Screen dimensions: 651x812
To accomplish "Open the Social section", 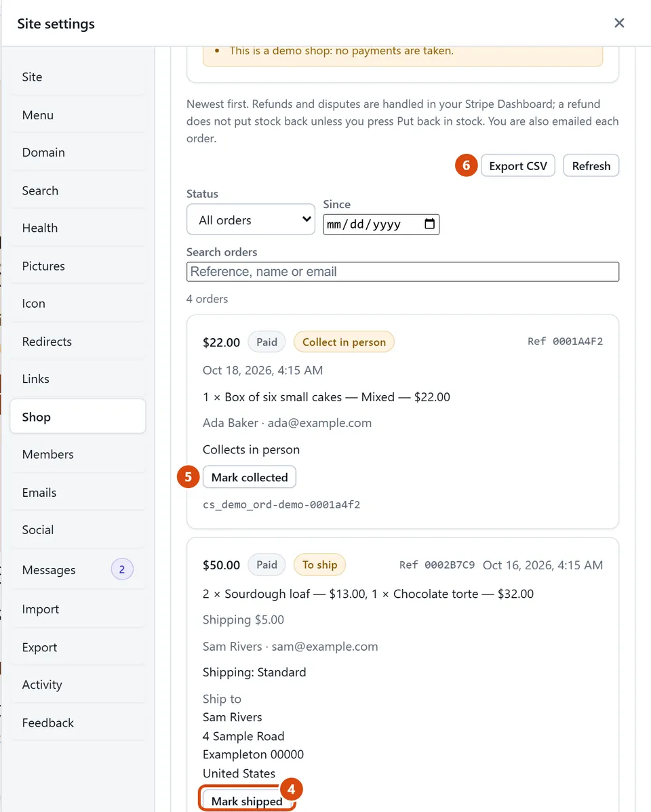I will coord(78,530).
